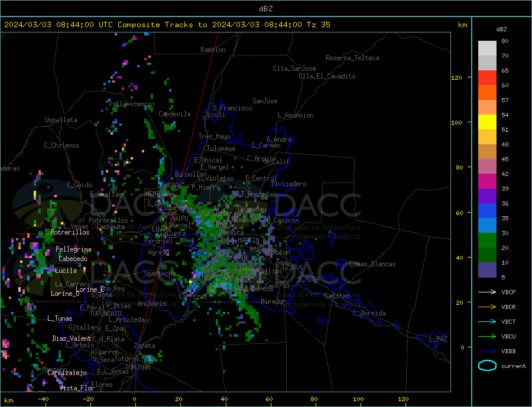The width and height of the screenshot is (532, 407).
Task: Click the Ugarteche location label
Action: coord(160,273)
